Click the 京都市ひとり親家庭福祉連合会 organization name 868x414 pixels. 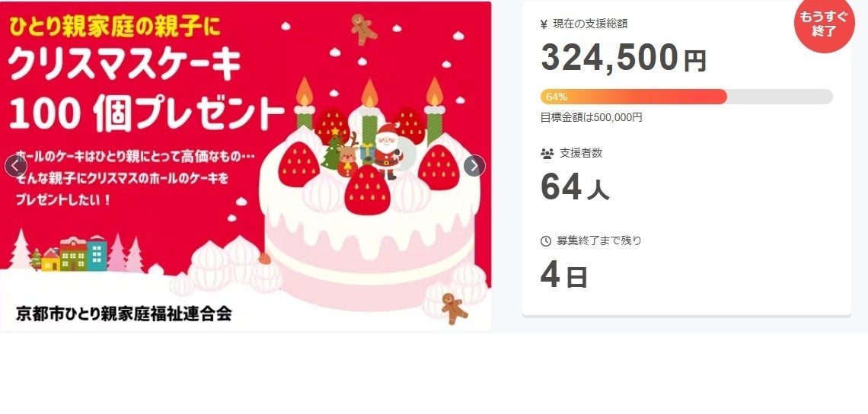[x=124, y=314]
